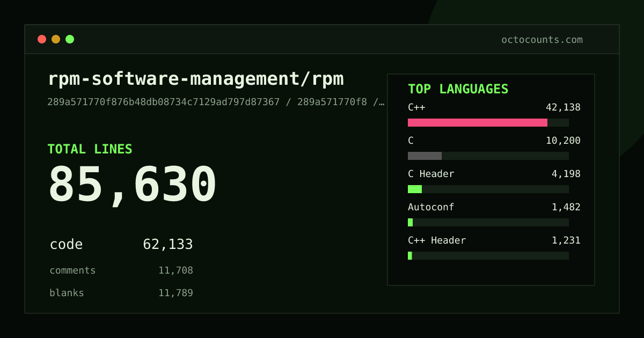Click the TOTAL LINES heading
The width and height of the screenshot is (644, 338).
coord(90,149)
